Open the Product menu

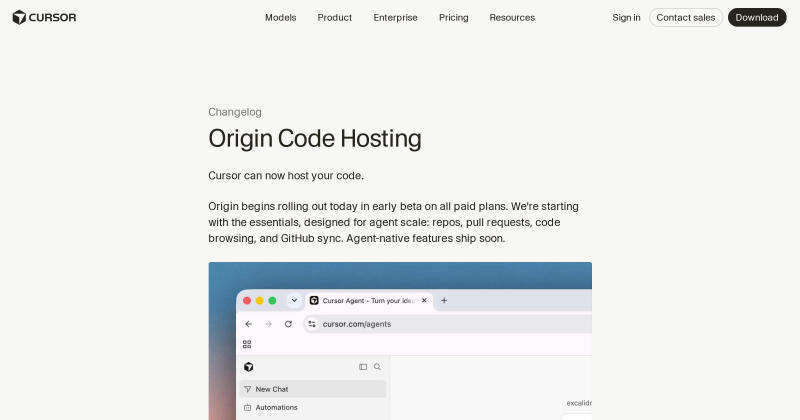tap(335, 17)
